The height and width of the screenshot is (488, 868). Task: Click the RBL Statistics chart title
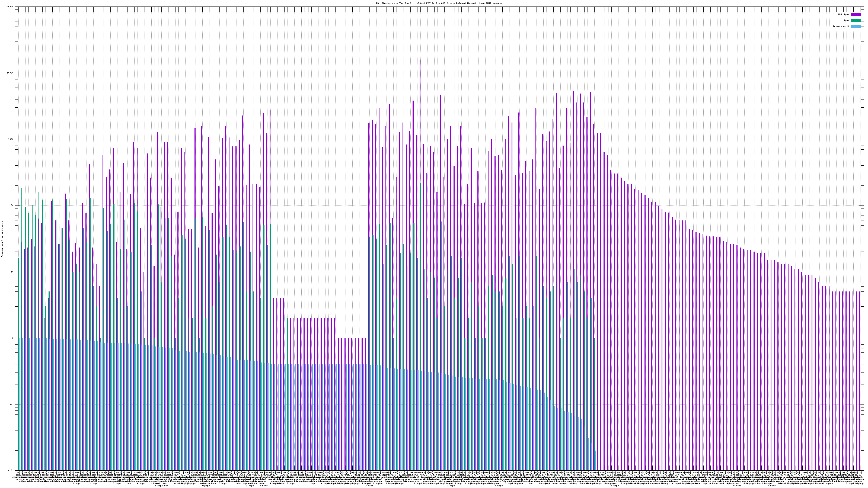[x=439, y=3]
